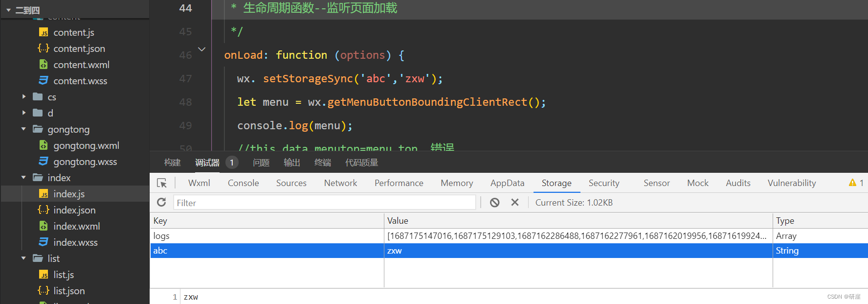Select the 调试器 panel tab

pos(207,163)
